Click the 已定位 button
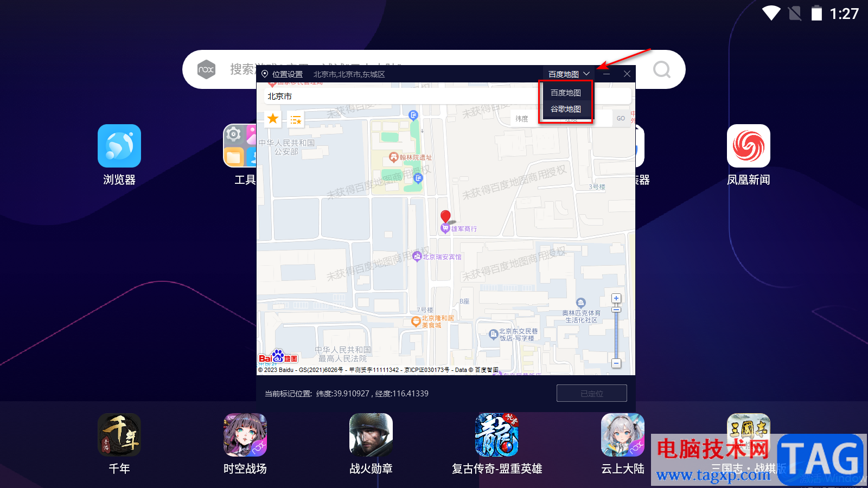The image size is (868, 488). pyautogui.click(x=592, y=393)
